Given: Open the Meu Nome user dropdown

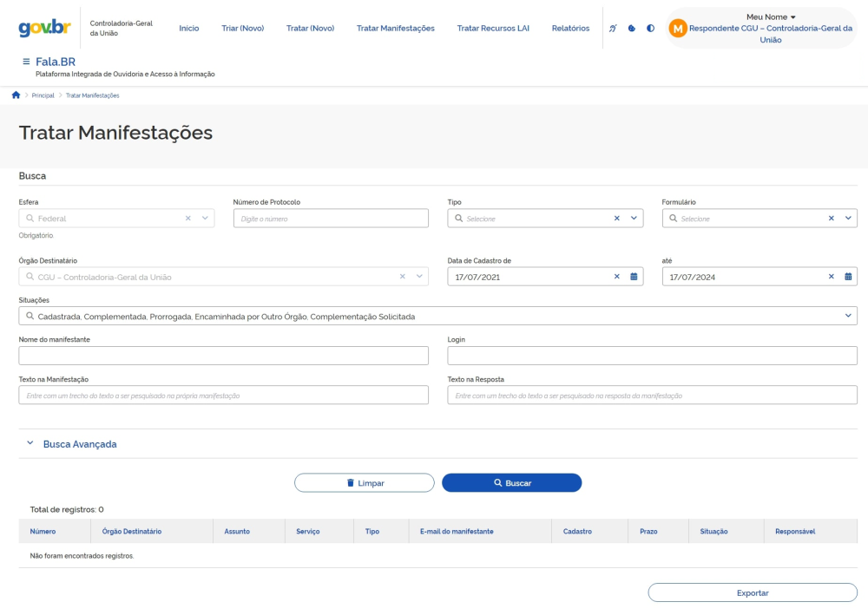Looking at the screenshot, I should [771, 17].
